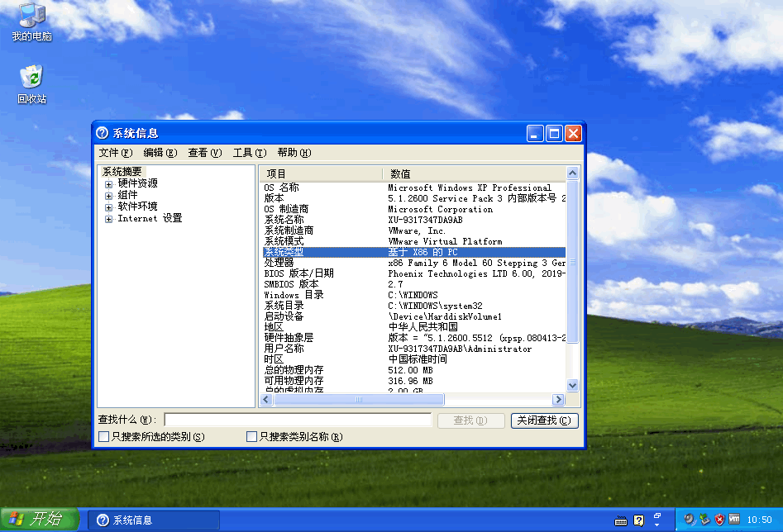Click the tray clock showing 10:50
This screenshot has height=532, width=783.
click(x=759, y=520)
